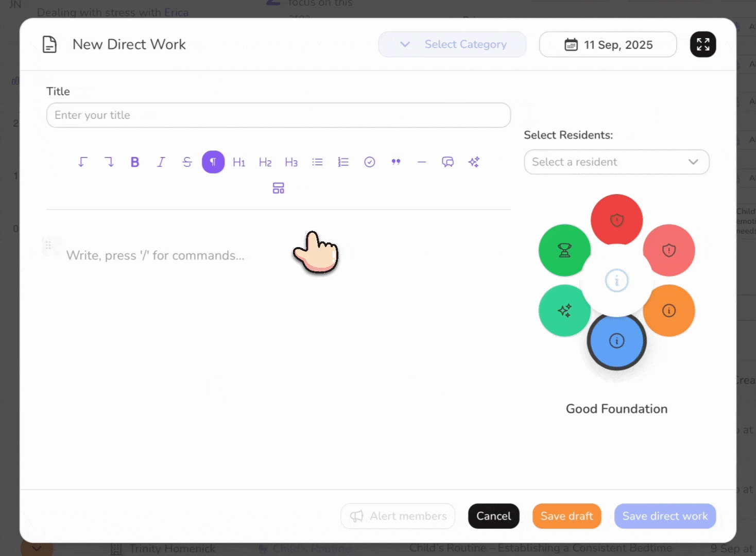Toggle paragraph formatting button

tap(213, 162)
